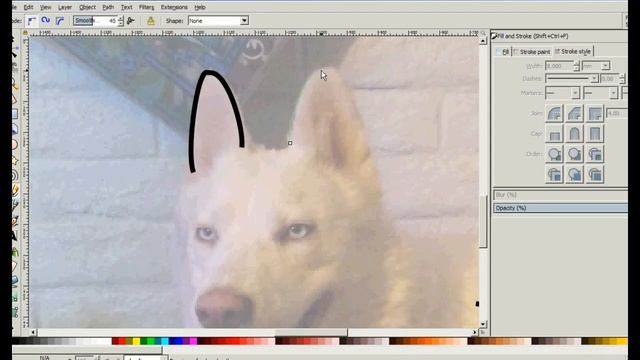Click the yellow icon before Shape label

pyautogui.click(x=151, y=21)
